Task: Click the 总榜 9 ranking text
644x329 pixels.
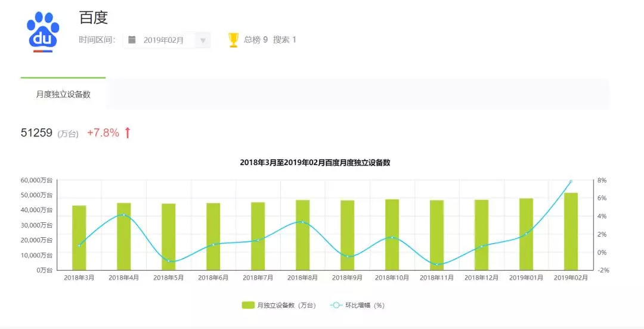Action: [256, 40]
